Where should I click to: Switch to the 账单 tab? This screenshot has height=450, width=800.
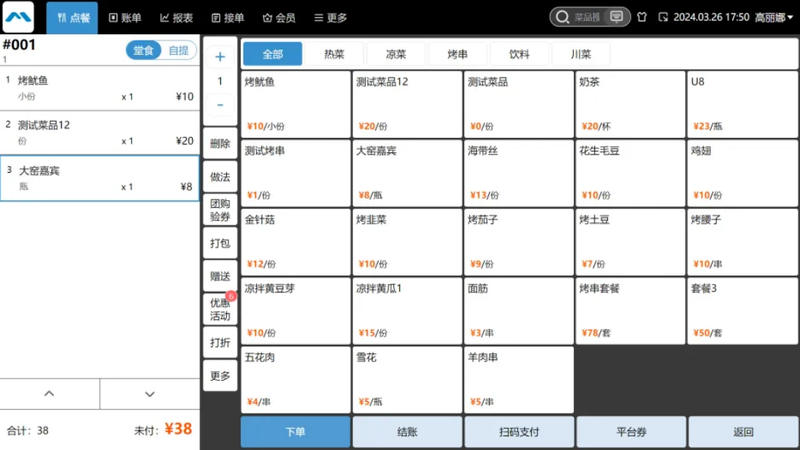tap(125, 18)
